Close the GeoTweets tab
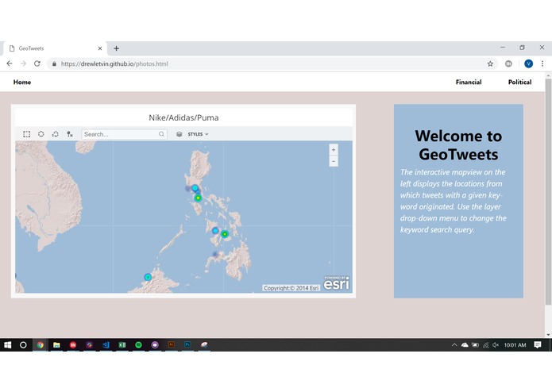The height and width of the screenshot is (392, 552). (x=100, y=48)
